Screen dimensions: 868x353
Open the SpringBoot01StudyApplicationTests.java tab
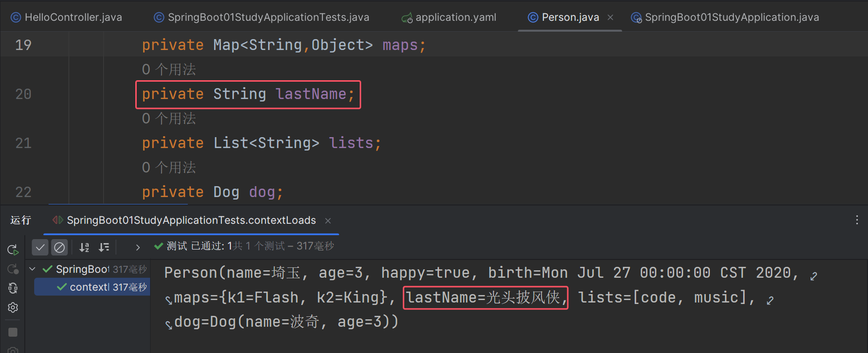262,17
